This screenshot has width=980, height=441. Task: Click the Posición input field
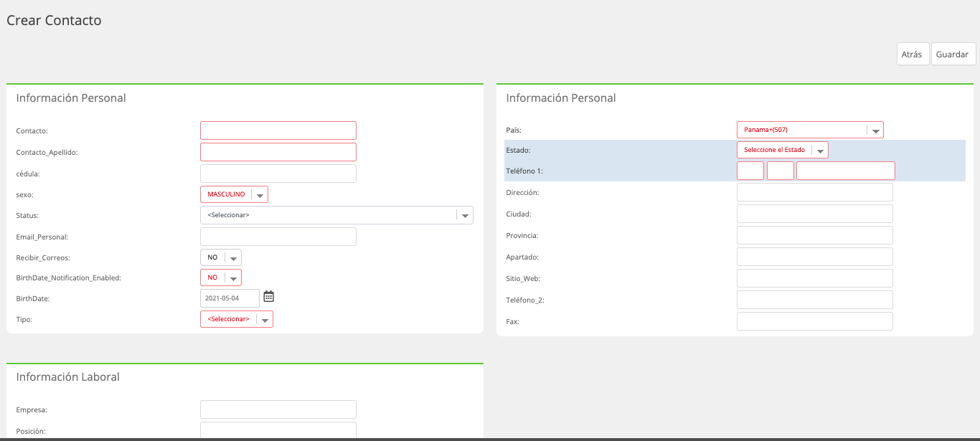coord(278,430)
